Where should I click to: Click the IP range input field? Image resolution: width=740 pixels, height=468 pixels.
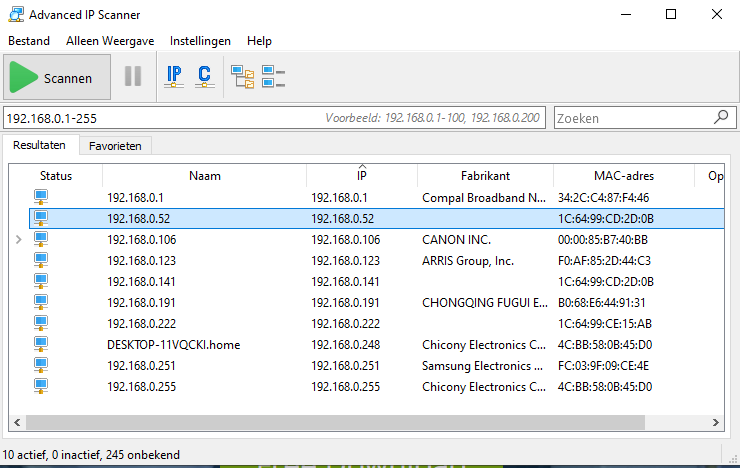tap(274, 118)
